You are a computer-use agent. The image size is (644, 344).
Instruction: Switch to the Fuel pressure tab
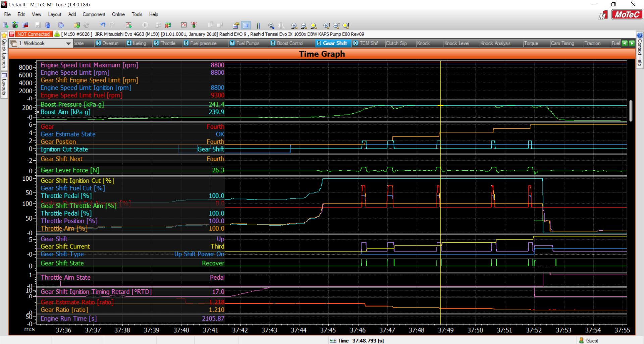click(205, 43)
